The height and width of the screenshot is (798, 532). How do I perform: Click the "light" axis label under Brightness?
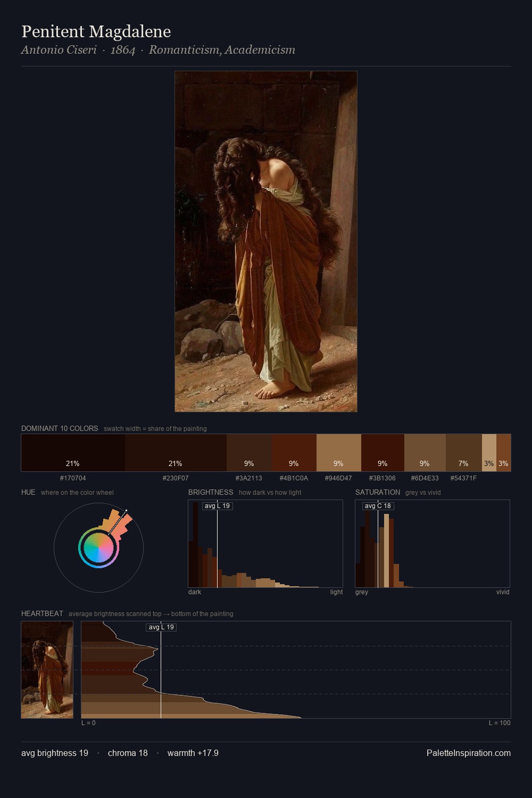tap(336, 592)
